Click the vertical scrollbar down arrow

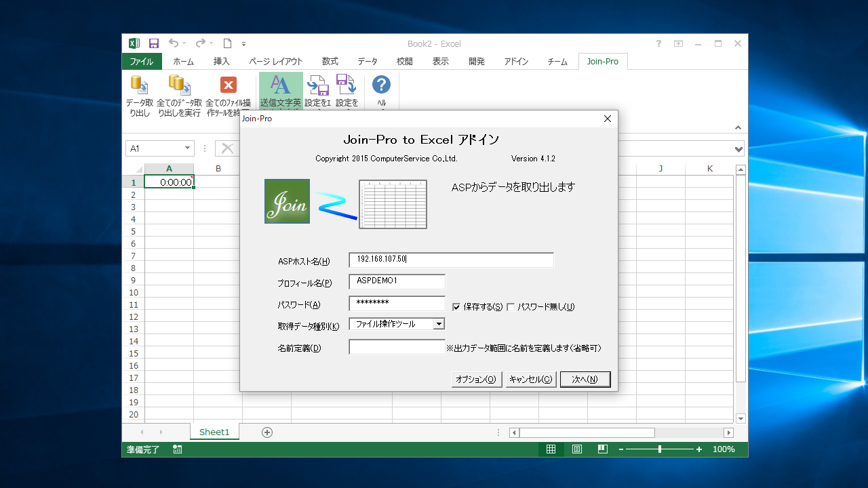(x=741, y=419)
